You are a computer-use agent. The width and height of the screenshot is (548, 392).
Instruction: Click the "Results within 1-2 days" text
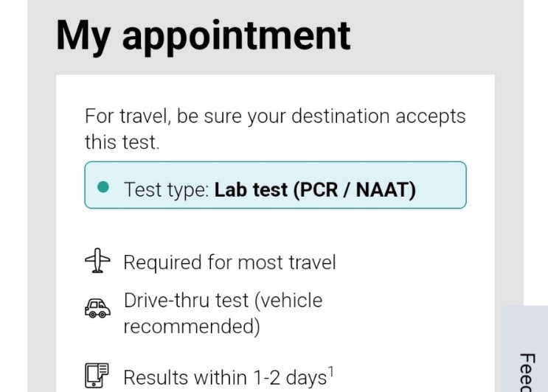(x=224, y=378)
